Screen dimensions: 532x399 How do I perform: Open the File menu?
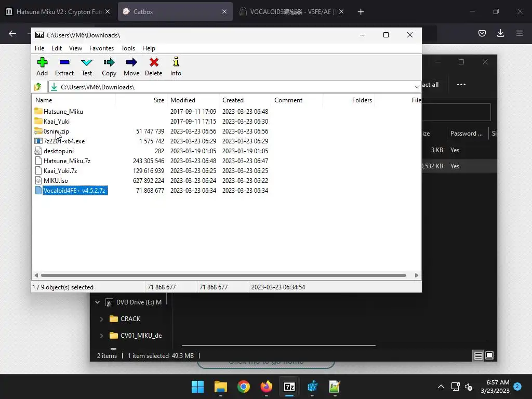(39, 48)
